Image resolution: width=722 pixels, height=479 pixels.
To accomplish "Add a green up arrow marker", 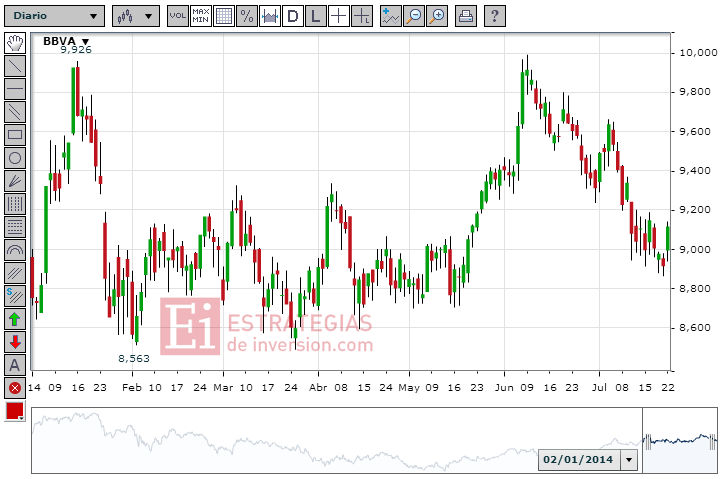I will [x=15, y=319].
